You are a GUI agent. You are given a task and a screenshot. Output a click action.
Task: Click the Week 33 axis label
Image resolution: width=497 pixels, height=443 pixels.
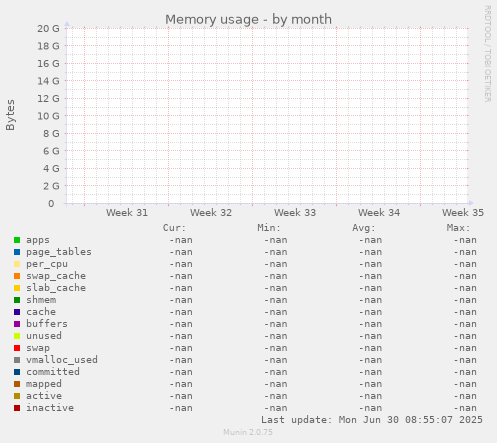pyautogui.click(x=295, y=213)
